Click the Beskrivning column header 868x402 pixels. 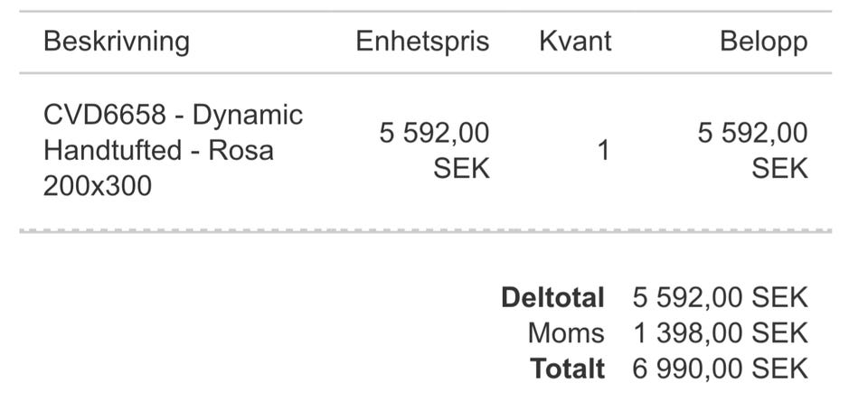(117, 42)
